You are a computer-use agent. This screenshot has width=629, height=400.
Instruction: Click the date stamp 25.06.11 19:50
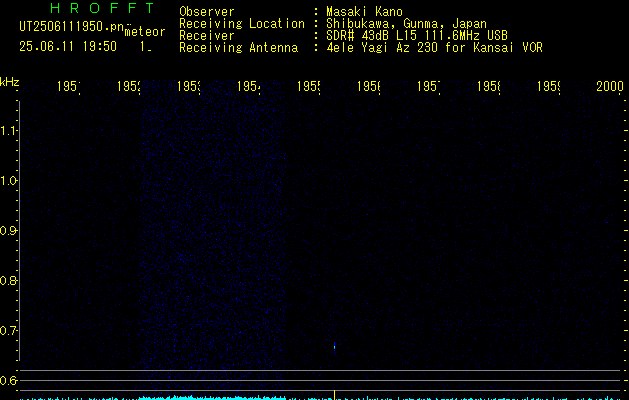click(68, 46)
